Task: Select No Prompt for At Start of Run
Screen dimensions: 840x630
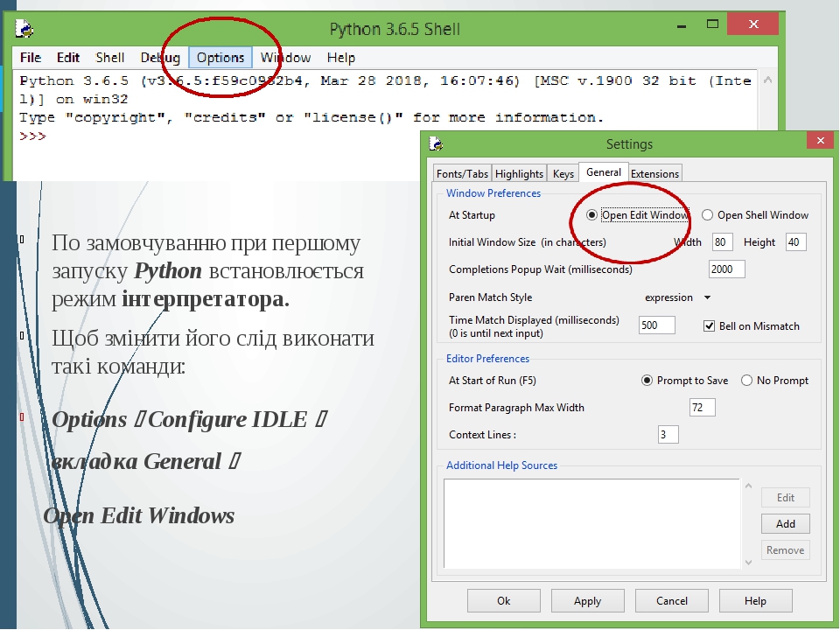Action: coord(746,380)
